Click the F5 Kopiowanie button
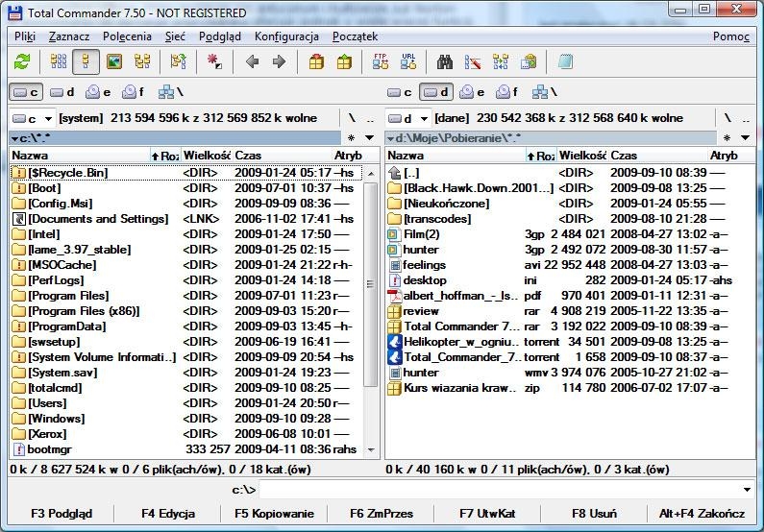The image size is (764, 532). tap(274, 514)
